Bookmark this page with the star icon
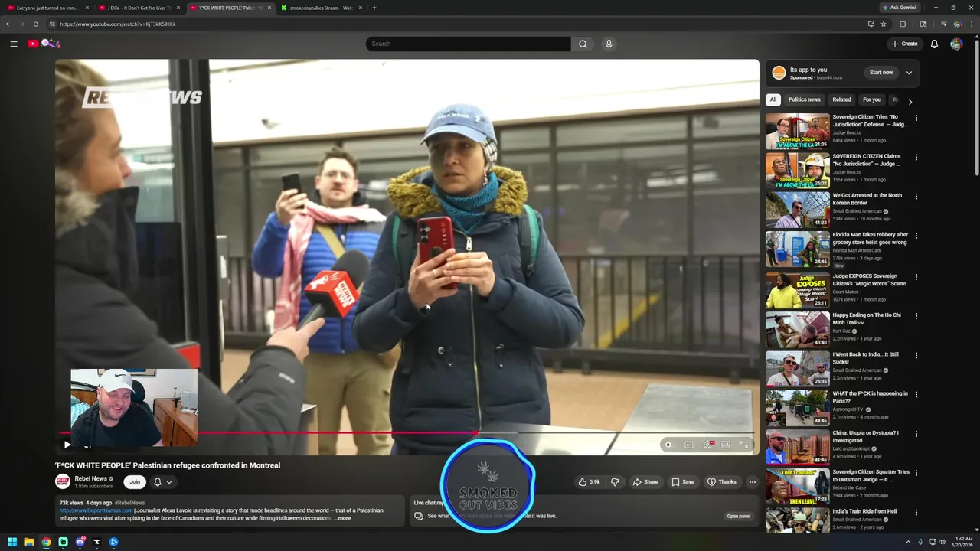This screenshot has height=551, width=980. tap(884, 24)
